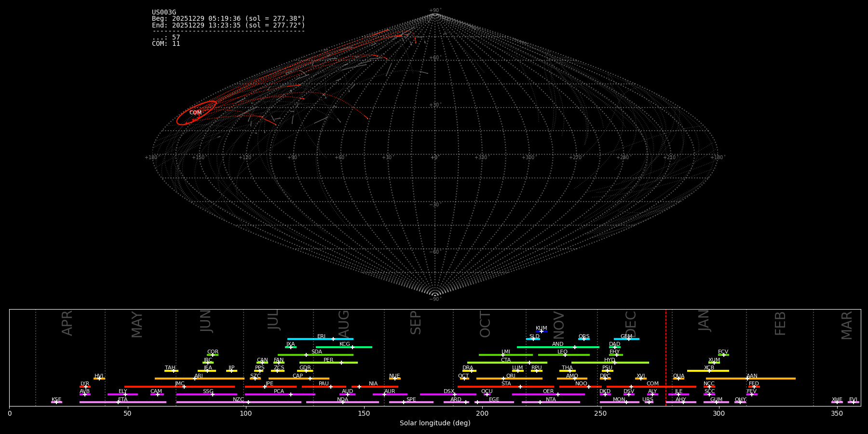Click the LEO shower label

(563, 352)
